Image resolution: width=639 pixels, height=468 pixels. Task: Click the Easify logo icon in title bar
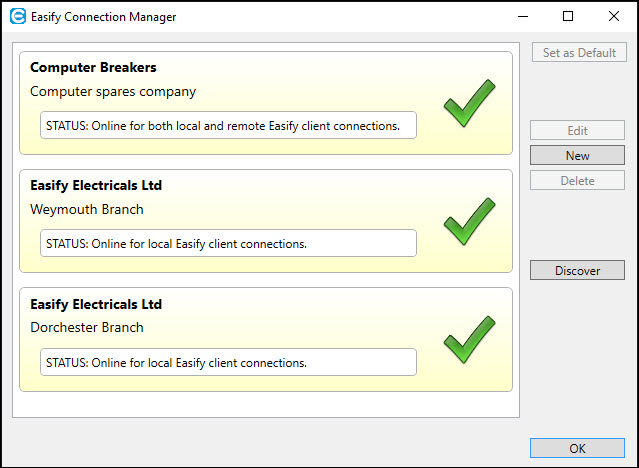17,16
